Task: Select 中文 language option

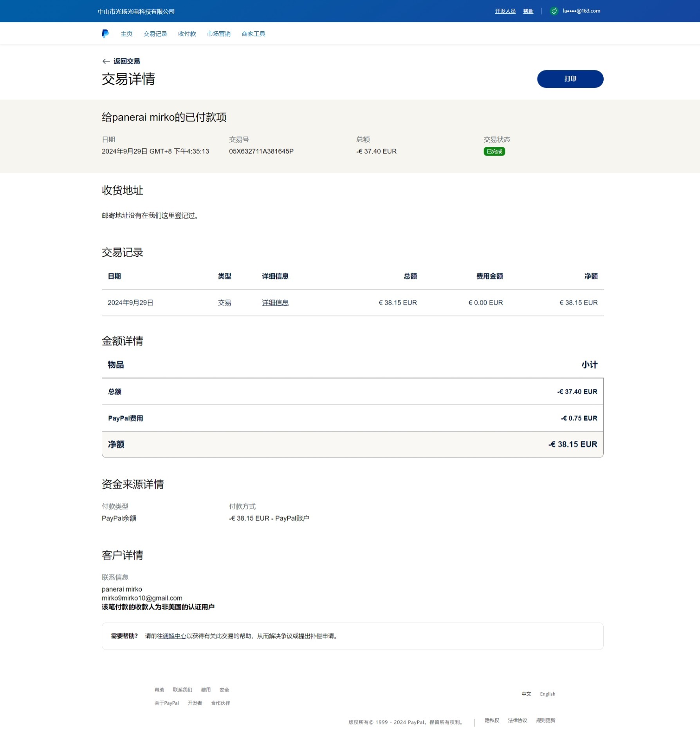Action: point(526,694)
